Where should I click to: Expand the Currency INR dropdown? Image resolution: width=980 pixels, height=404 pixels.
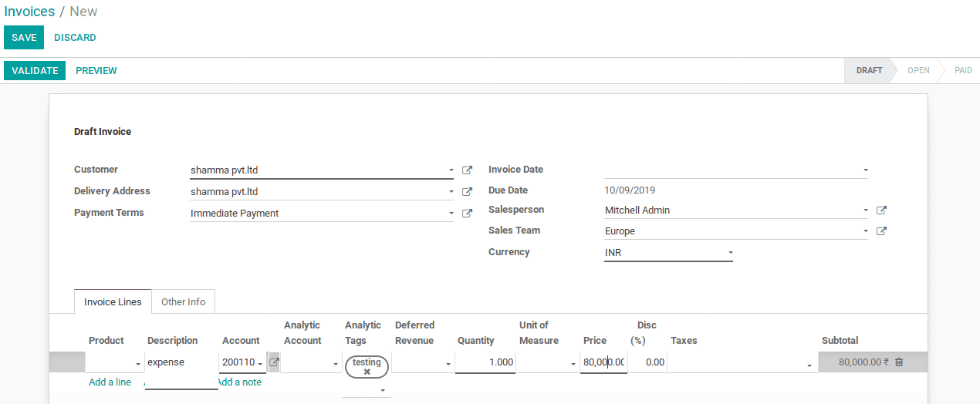(x=730, y=253)
